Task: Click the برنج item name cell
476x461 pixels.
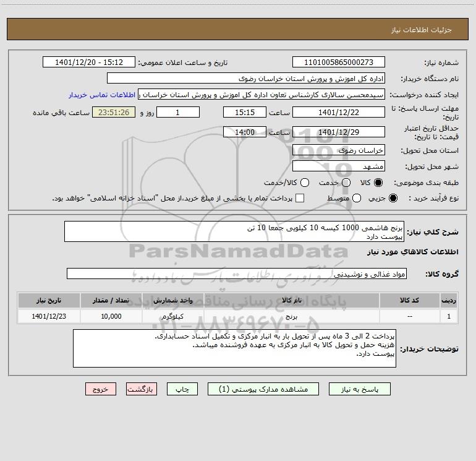Action: tap(291, 316)
